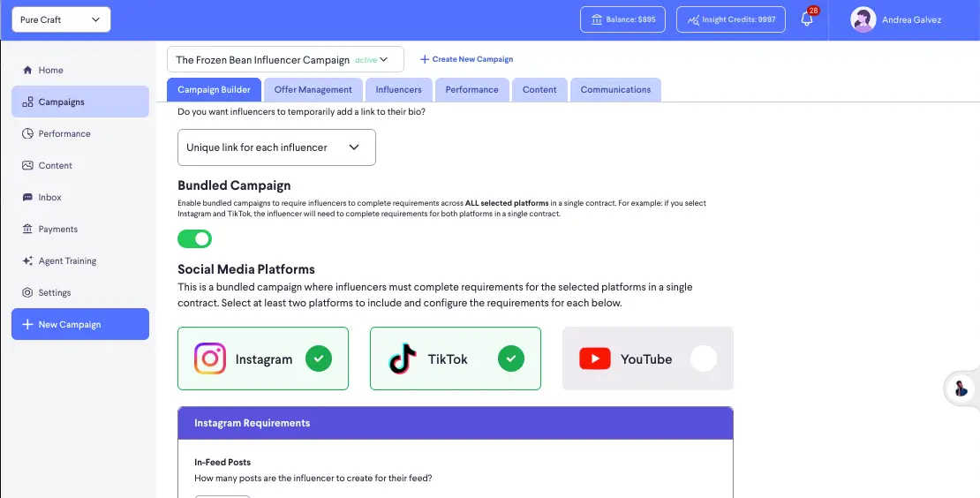Switch to the Offer Management tab
The height and width of the screenshot is (498, 980).
313,89
